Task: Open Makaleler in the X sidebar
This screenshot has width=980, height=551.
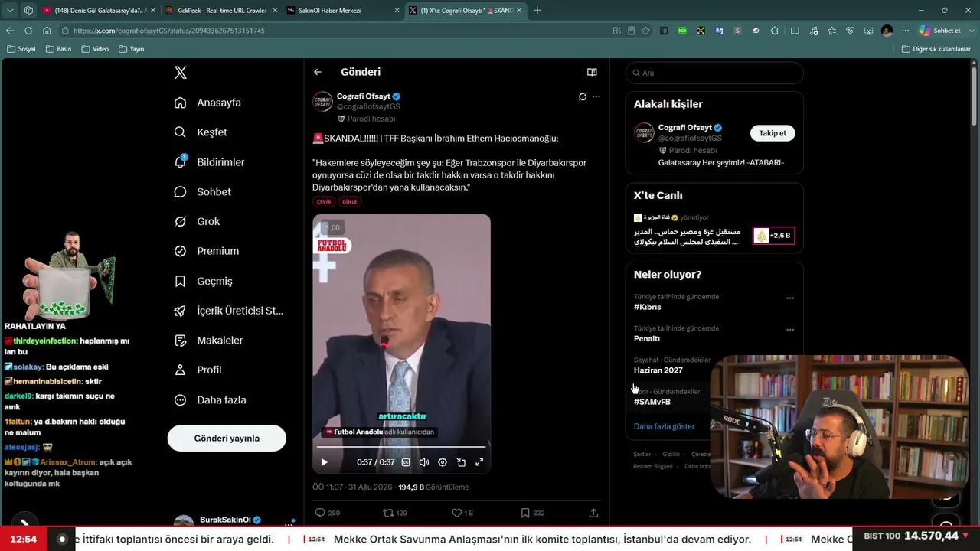Action: click(x=208, y=341)
